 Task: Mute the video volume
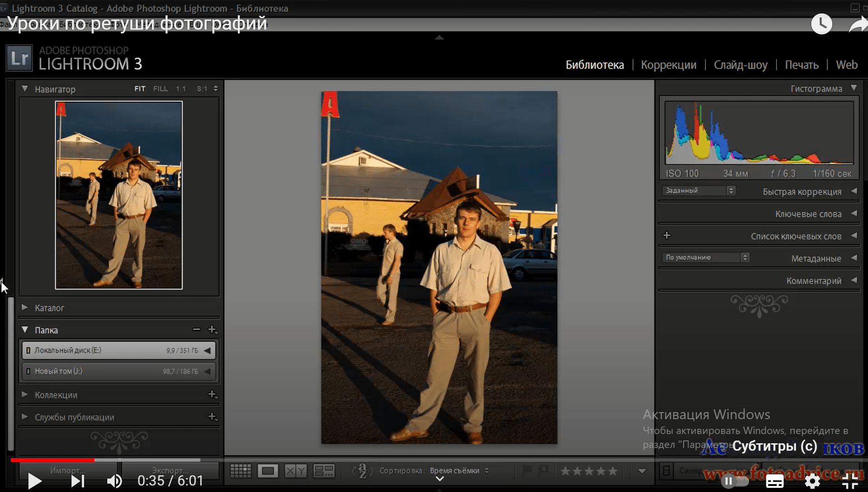[x=114, y=481]
